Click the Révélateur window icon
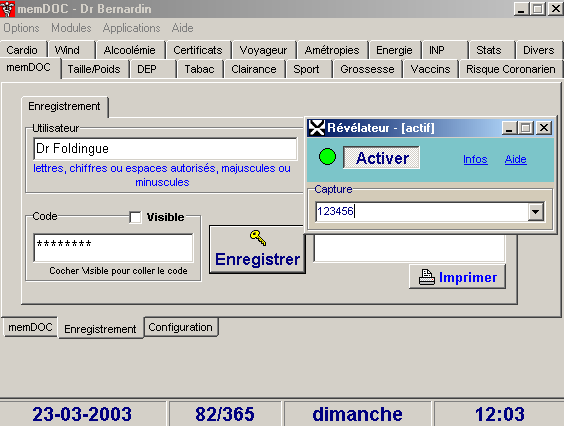The height and width of the screenshot is (426, 564). coord(317,128)
